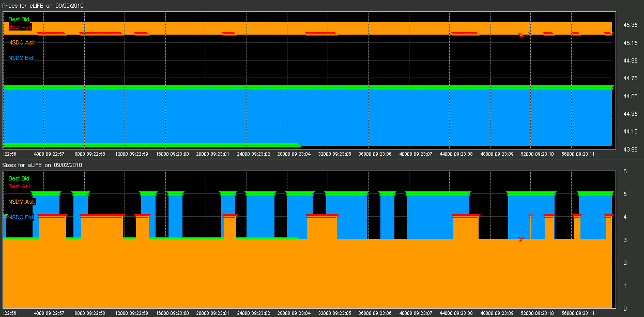This screenshot has height=317, width=644.
Task: Click '56000 09:23:11' tick in Prices chart
Action: (578, 154)
